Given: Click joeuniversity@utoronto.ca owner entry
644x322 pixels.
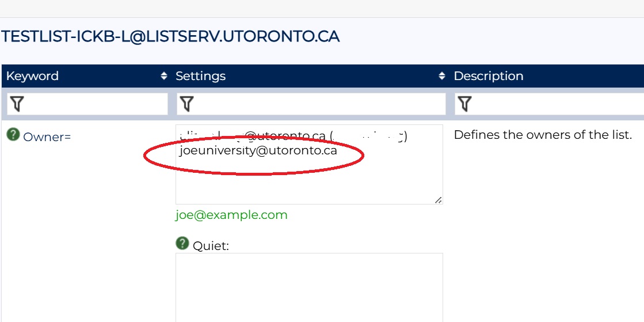Looking at the screenshot, I should pos(258,151).
